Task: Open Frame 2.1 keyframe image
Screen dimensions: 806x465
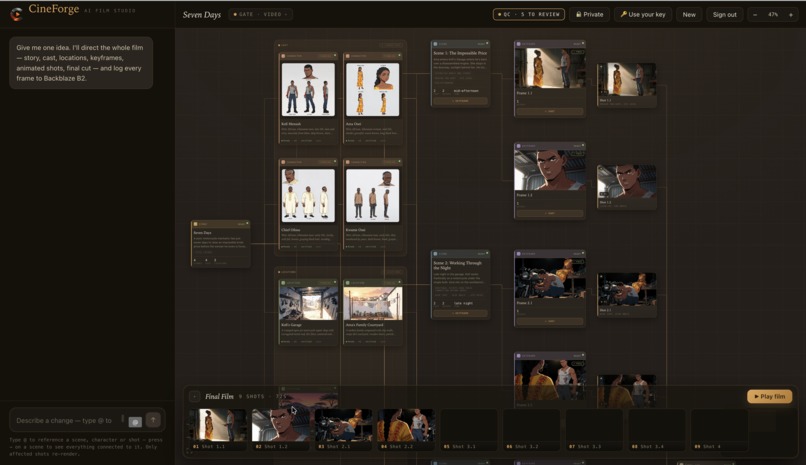Action: click(x=549, y=278)
